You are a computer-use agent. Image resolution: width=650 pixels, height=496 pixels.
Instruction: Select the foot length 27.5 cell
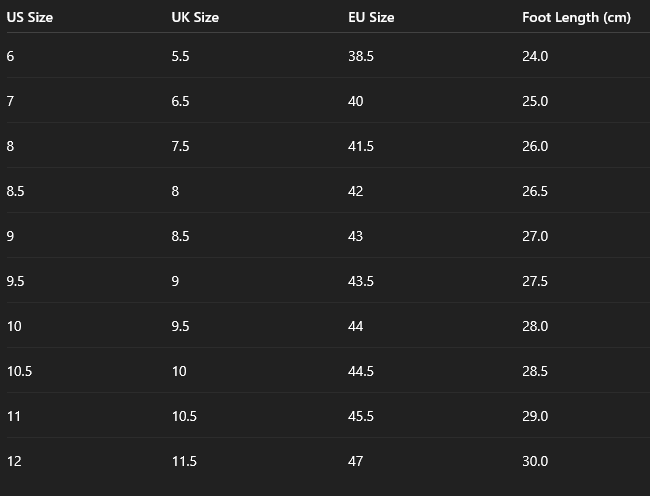(535, 281)
